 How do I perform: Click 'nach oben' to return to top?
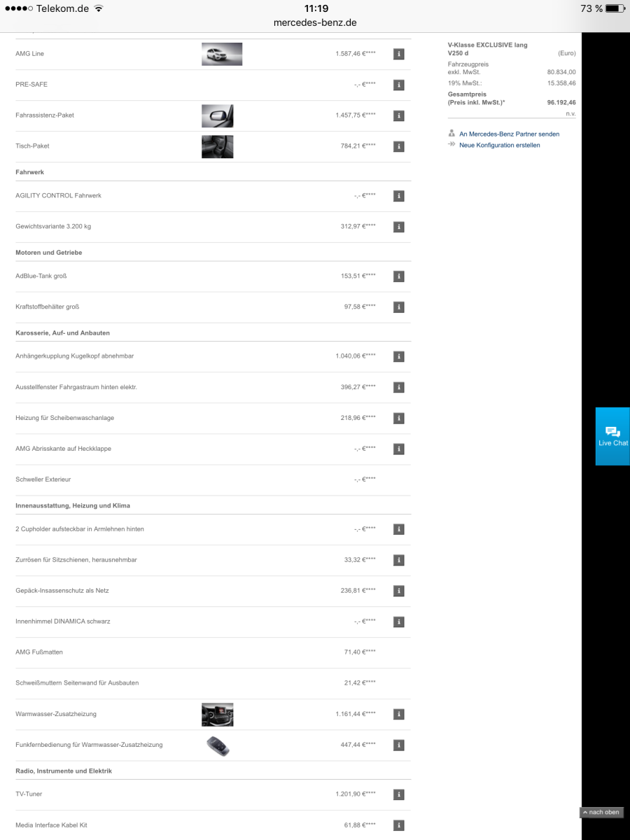click(x=601, y=812)
